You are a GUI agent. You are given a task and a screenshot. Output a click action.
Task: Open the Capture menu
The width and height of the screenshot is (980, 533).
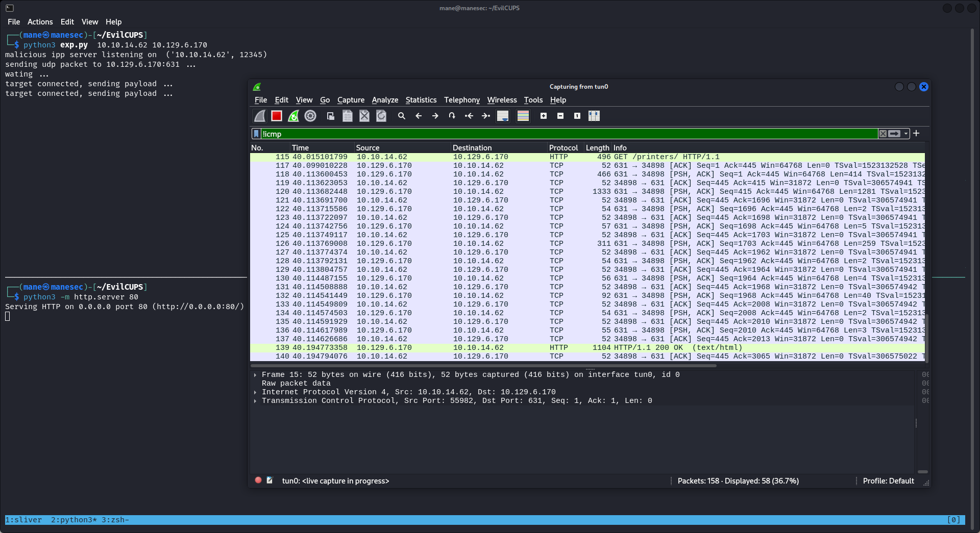point(351,100)
